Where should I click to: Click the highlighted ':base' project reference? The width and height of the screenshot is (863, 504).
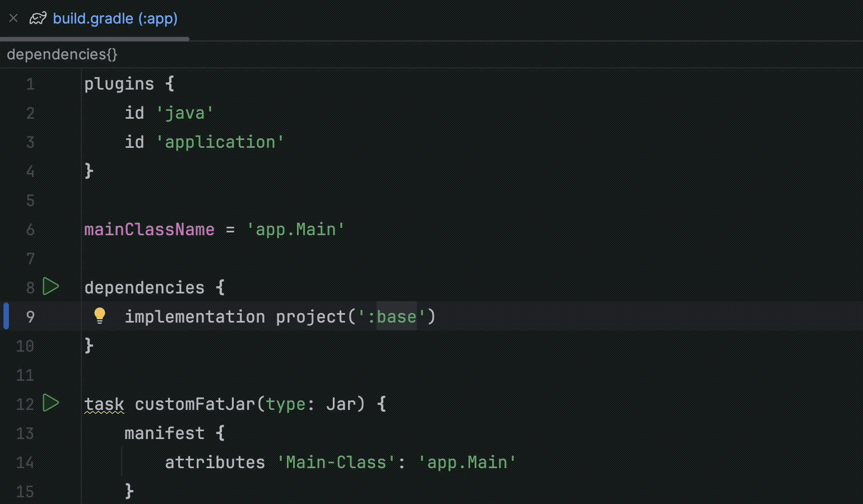click(x=396, y=316)
